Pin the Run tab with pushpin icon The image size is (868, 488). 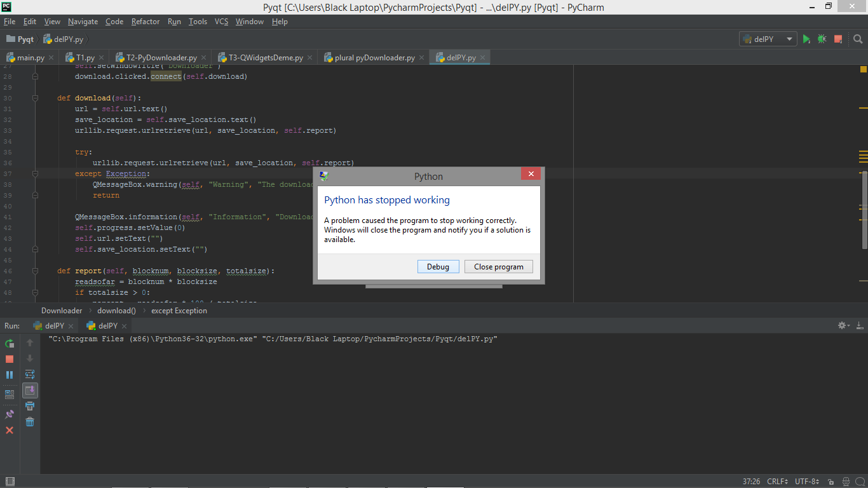(x=10, y=414)
